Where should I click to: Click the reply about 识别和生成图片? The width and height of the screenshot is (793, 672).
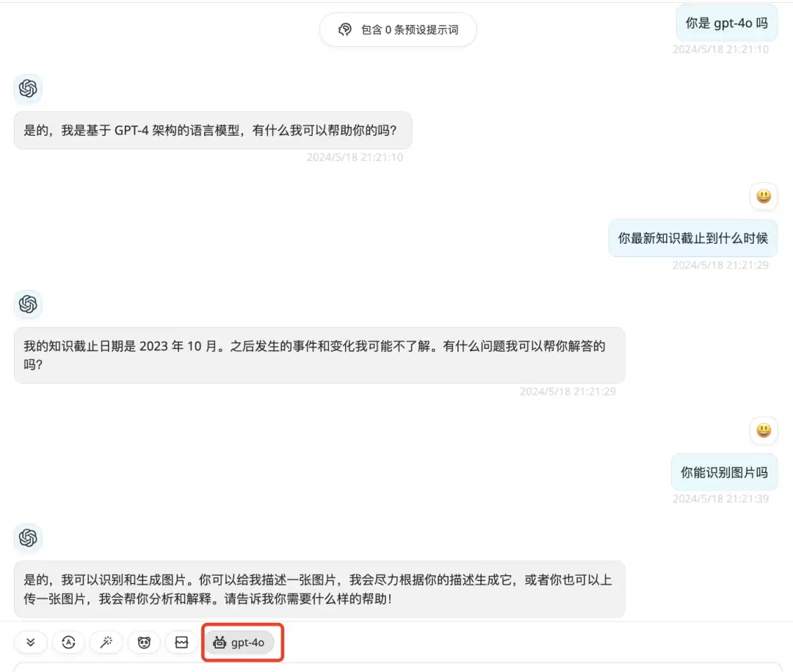[x=319, y=589]
